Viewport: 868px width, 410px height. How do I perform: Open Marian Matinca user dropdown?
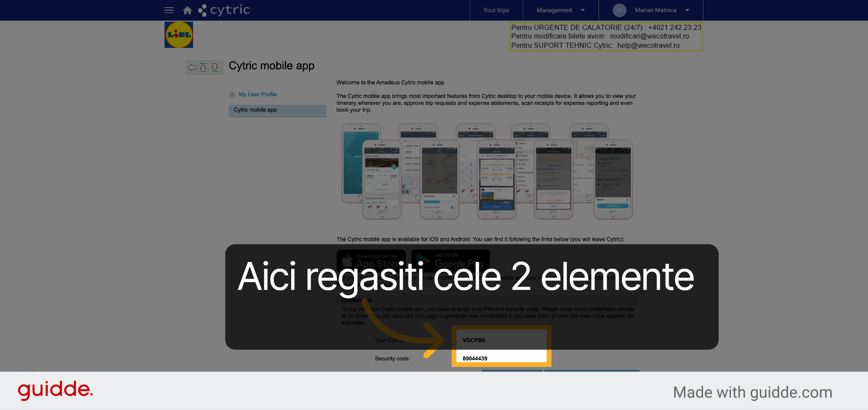[x=651, y=10]
